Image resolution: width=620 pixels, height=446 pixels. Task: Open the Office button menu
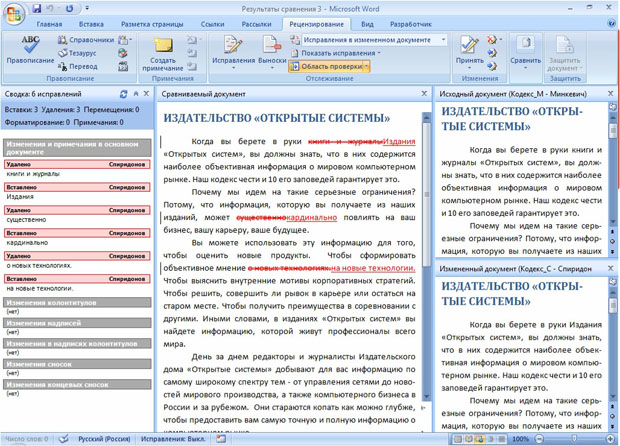[14, 14]
